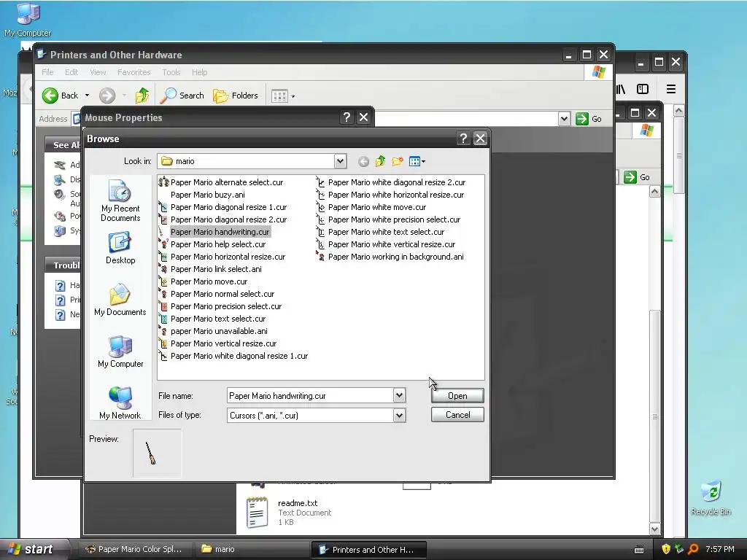Select Paper Mario link select.ani
Screen dimensions: 747x560
pyautogui.click(x=210, y=269)
